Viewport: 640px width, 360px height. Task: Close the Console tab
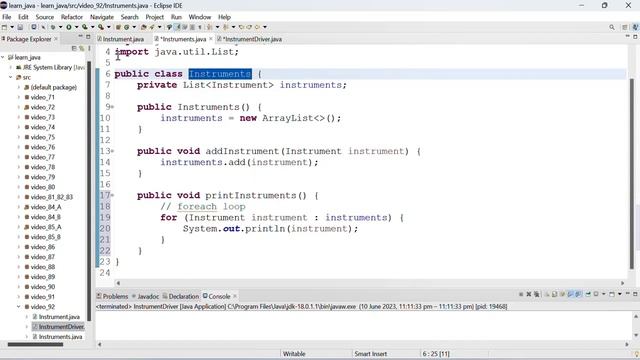pyautogui.click(x=235, y=296)
